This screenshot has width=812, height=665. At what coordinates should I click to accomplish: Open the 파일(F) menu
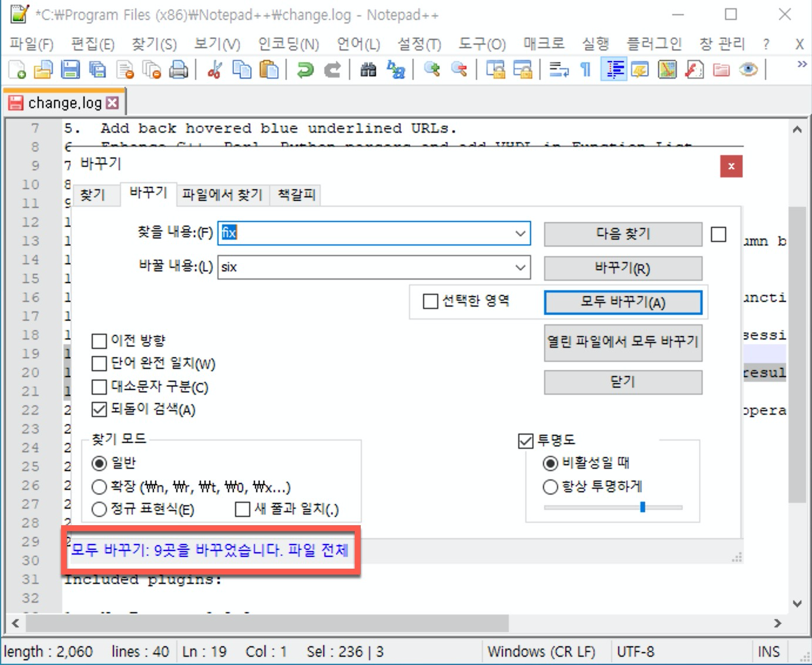[x=32, y=44]
